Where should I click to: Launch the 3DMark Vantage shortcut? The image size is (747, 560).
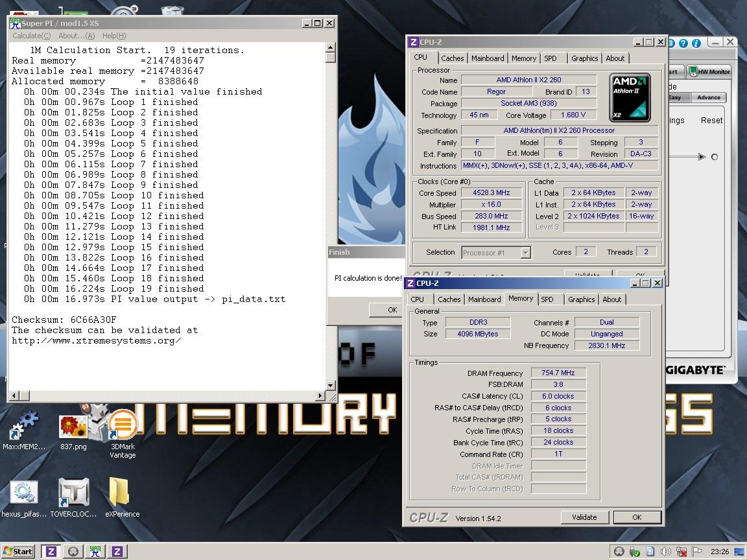click(123, 434)
